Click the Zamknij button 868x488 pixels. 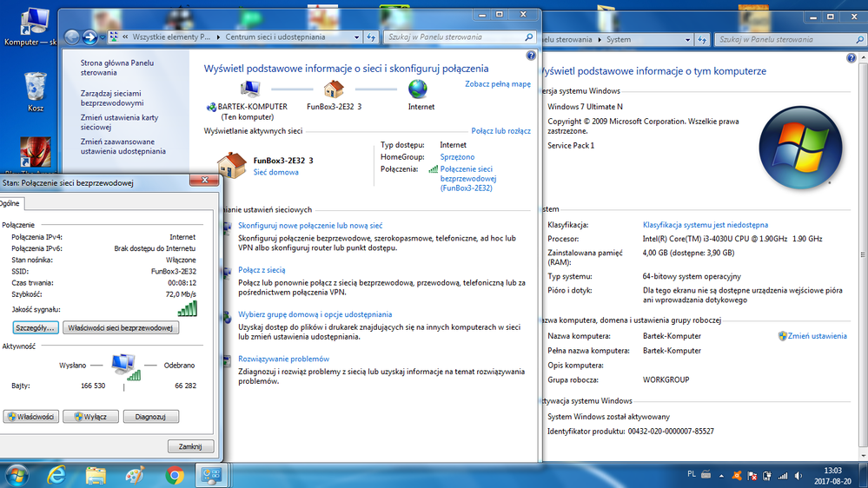click(190, 446)
